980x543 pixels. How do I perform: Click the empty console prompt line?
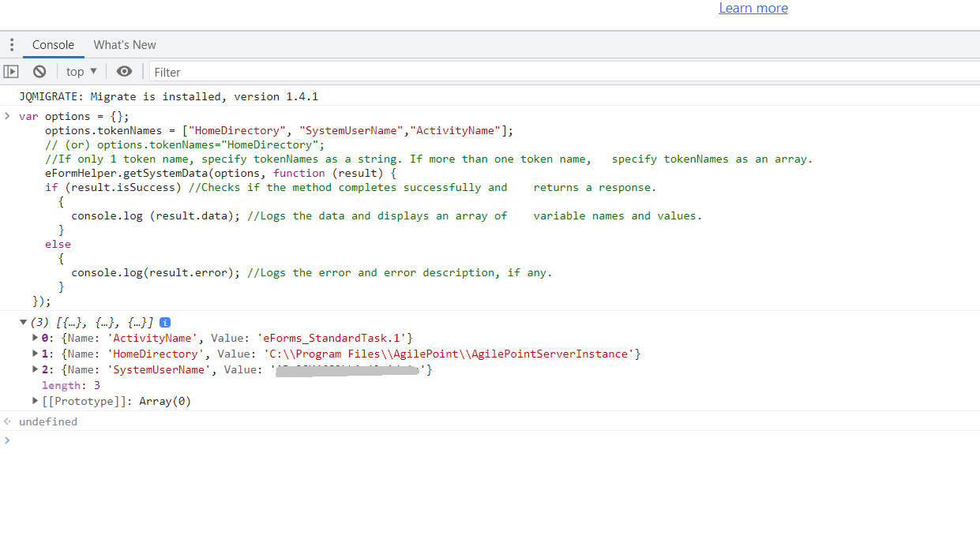pos(474,440)
